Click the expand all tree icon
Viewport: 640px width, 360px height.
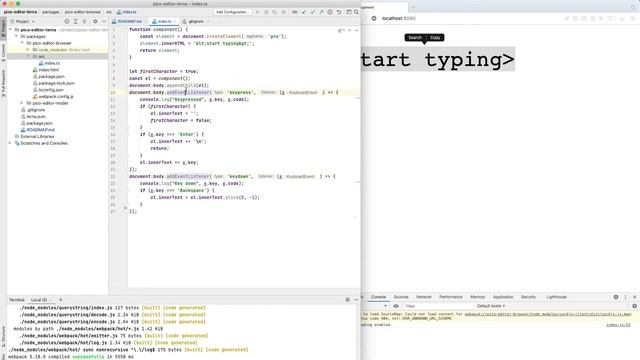[x=76, y=21]
